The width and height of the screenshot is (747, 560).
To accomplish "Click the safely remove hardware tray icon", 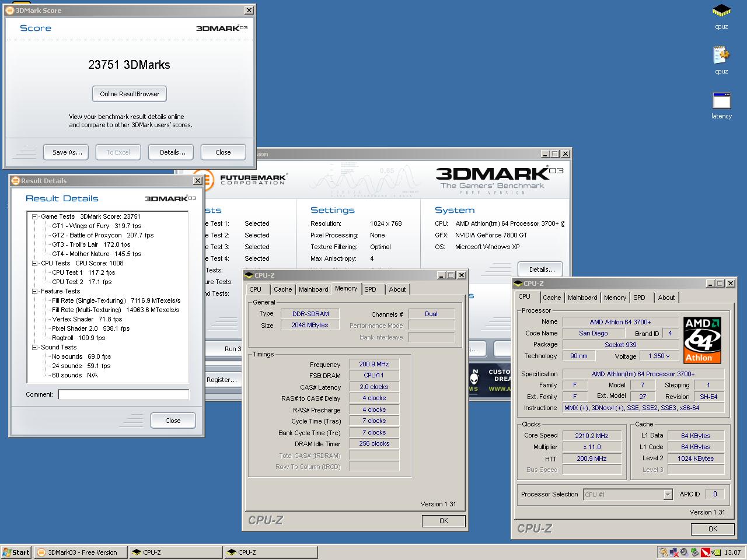I will point(694,552).
